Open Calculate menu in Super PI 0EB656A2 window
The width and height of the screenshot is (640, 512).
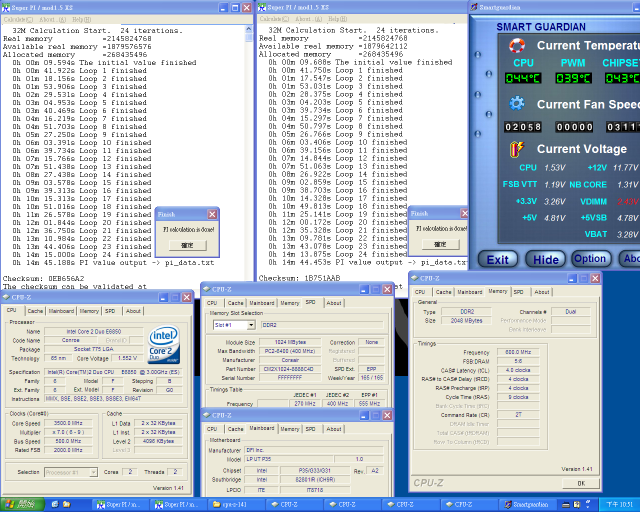pos(18,20)
